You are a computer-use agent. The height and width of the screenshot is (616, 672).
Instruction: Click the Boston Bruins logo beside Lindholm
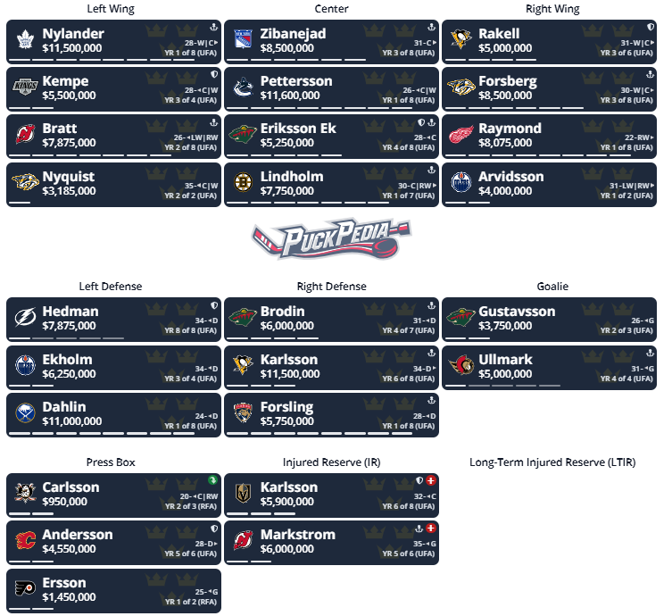[243, 182]
